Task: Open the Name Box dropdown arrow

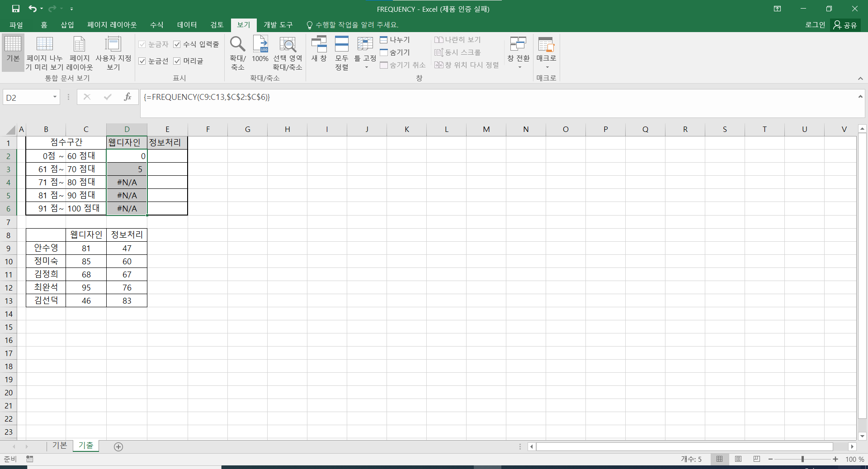Action: tap(55, 97)
